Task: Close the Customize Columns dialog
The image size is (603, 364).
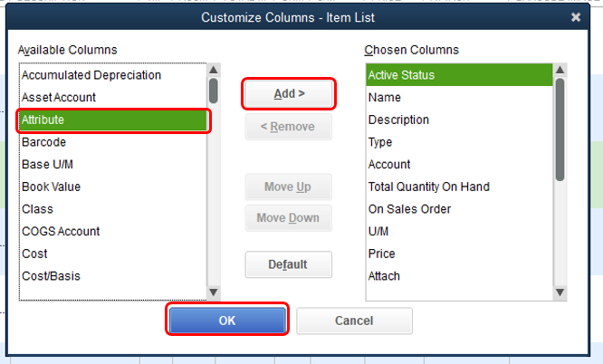Action: [576, 17]
